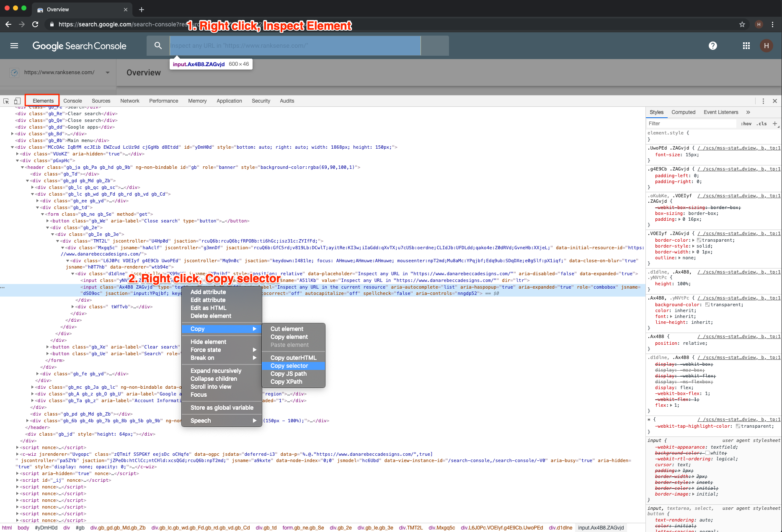
Task: Open the hamburger main menu
Action: [14, 46]
